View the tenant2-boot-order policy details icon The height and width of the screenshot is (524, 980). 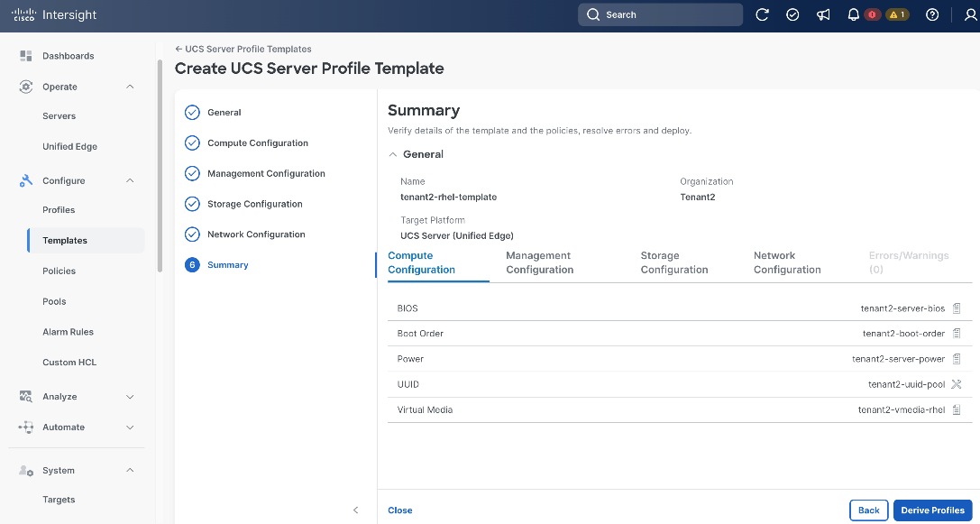click(957, 334)
